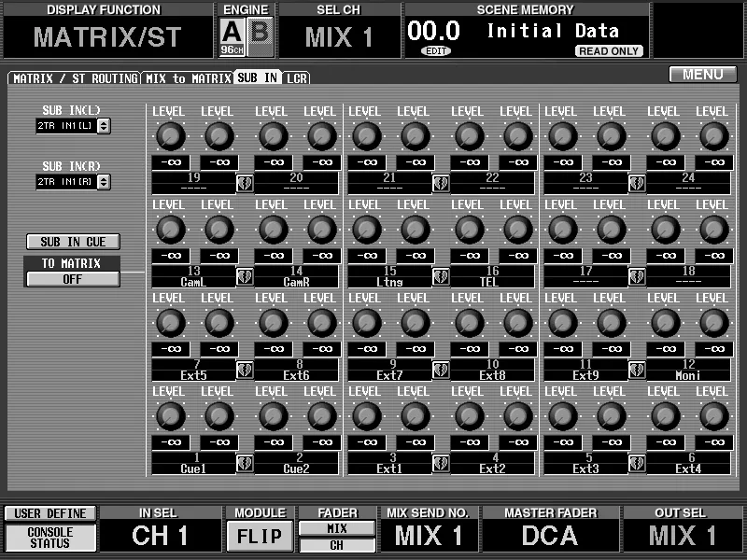Viewport: 747px width, 560px height.
Task: Enable SUB IN CUE
Action: (73, 242)
